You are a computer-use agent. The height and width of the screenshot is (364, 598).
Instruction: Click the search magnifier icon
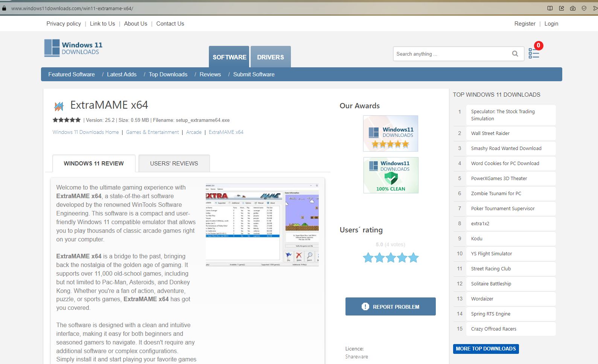point(515,54)
